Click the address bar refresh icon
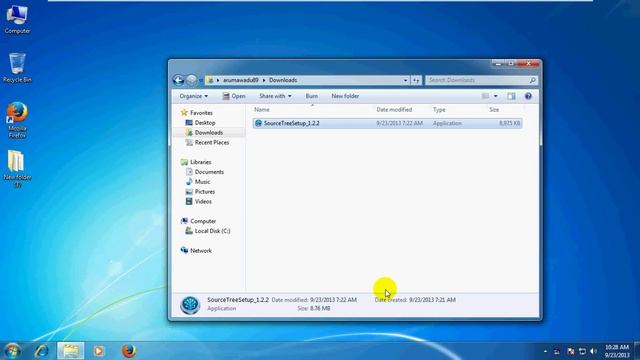The height and width of the screenshot is (360, 640). [416, 80]
